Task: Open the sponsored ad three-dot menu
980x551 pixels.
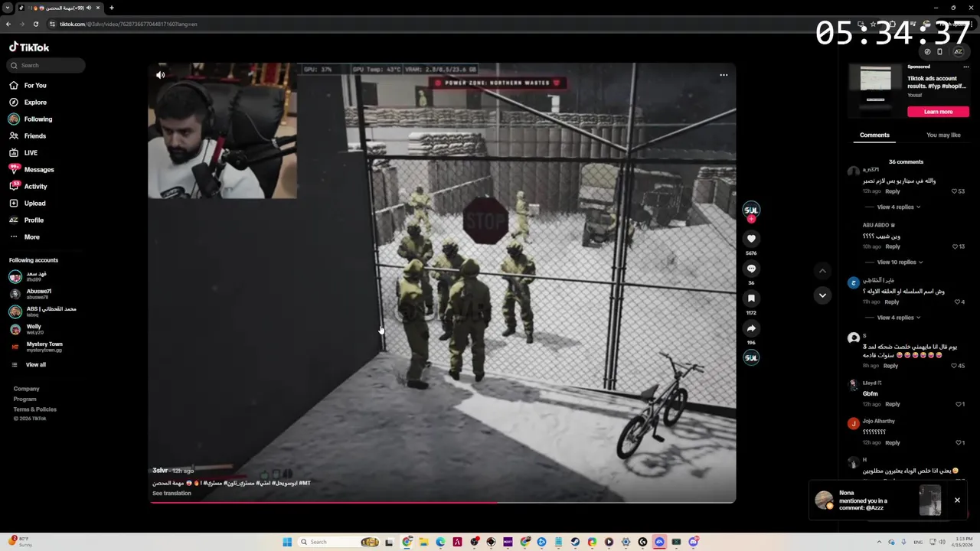Action: tap(965, 67)
